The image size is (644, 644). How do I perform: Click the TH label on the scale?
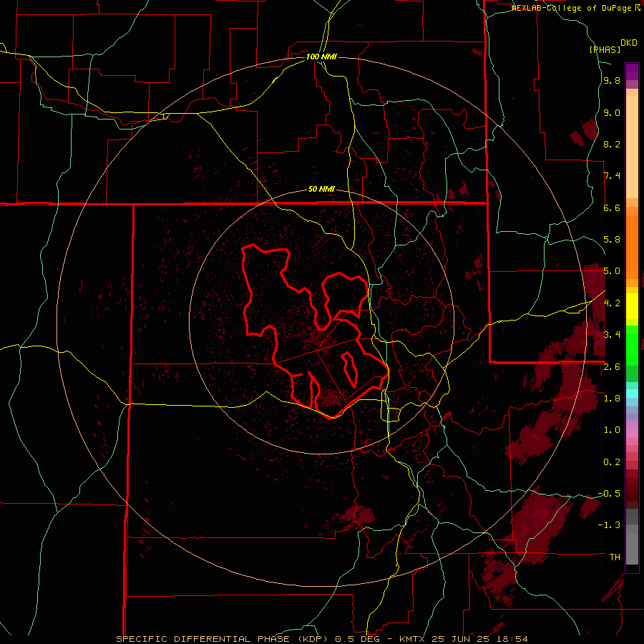pyautogui.click(x=615, y=557)
